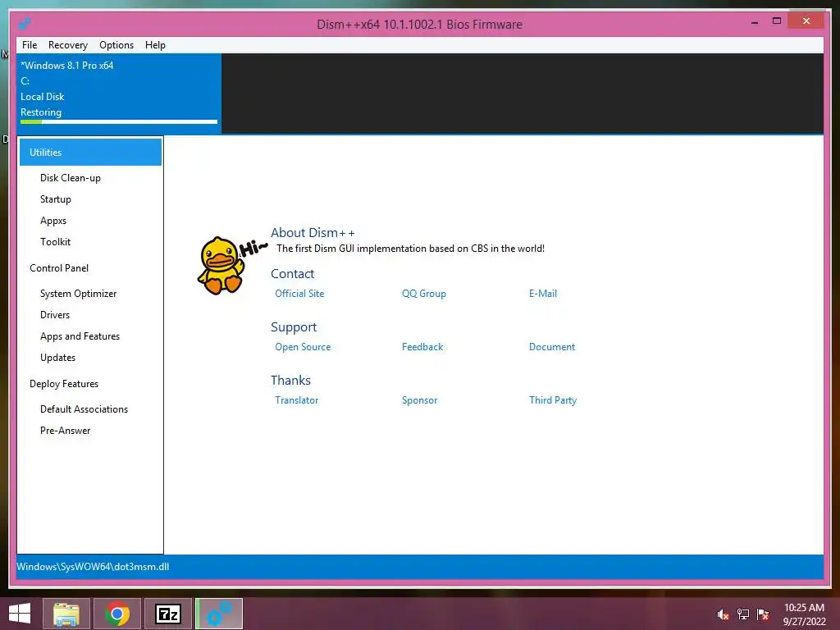Click the Sponsor link
Screen dimensions: 840x630
point(419,400)
